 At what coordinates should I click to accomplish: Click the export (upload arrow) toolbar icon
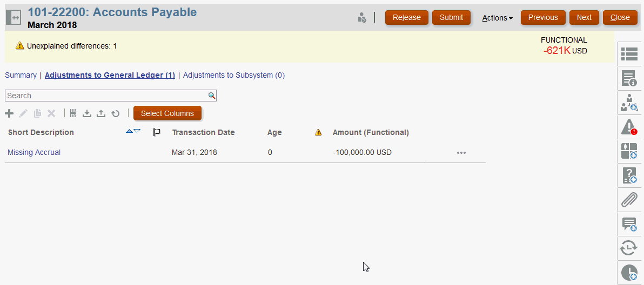click(x=100, y=113)
